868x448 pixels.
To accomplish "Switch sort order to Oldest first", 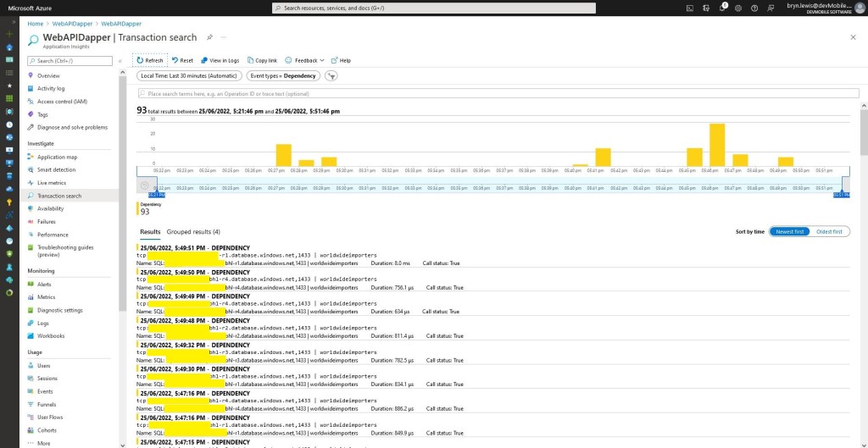I will tap(828, 231).
